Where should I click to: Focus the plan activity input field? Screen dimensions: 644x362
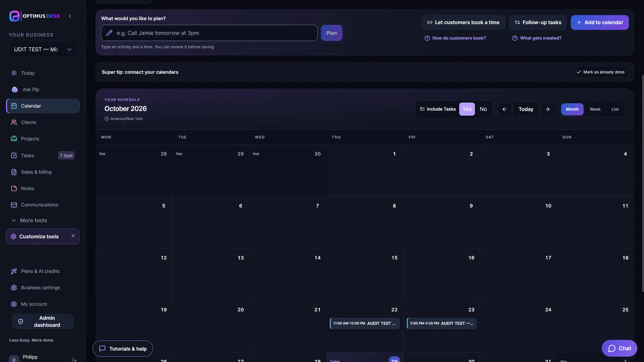pyautogui.click(x=209, y=33)
